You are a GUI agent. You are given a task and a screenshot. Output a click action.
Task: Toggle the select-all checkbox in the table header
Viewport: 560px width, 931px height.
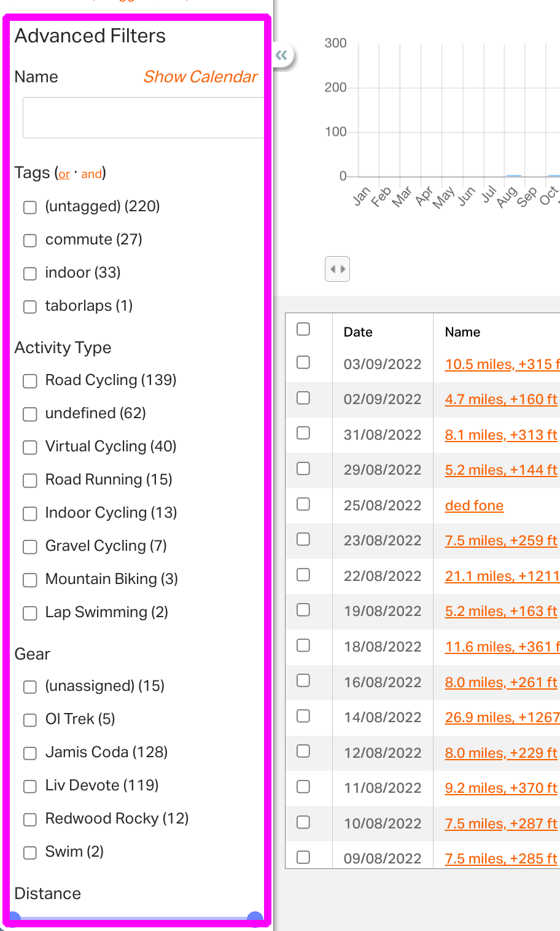pyautogui.click(x=303, y=329)
